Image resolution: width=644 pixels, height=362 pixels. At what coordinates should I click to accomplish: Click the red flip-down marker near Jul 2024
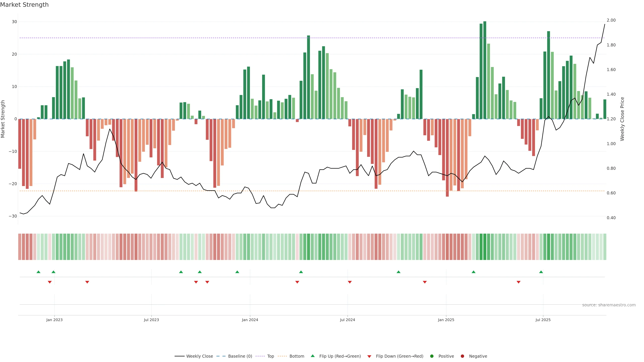[x=350, y=282]
